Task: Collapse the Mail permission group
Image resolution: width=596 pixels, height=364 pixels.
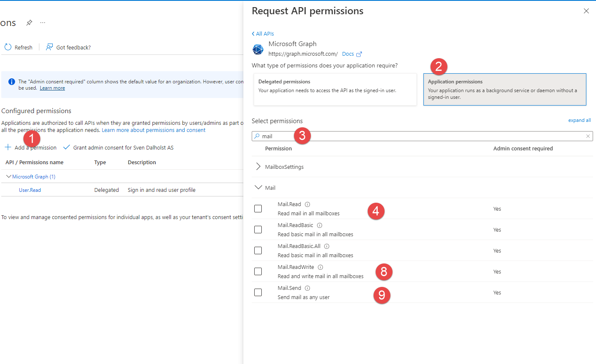Action: click(x=258, y=188)
